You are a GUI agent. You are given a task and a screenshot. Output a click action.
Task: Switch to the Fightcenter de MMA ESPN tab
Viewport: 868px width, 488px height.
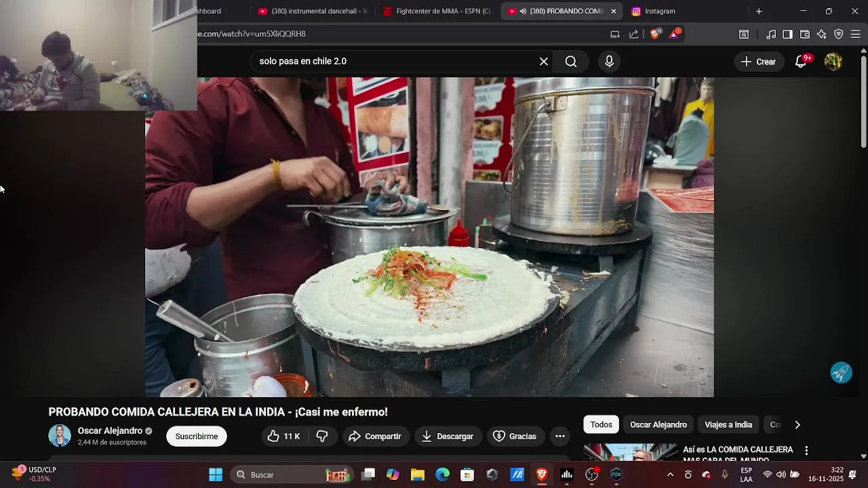pyautogui.click(x=437, y=11)
